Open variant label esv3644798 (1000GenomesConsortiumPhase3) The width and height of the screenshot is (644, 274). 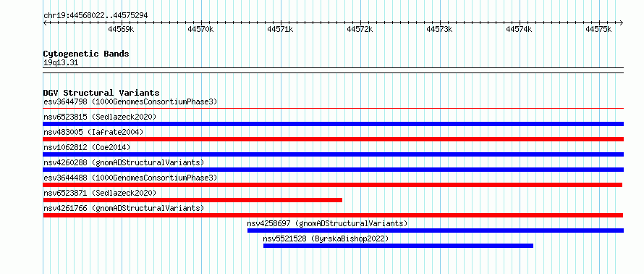[x=130, y=101]
